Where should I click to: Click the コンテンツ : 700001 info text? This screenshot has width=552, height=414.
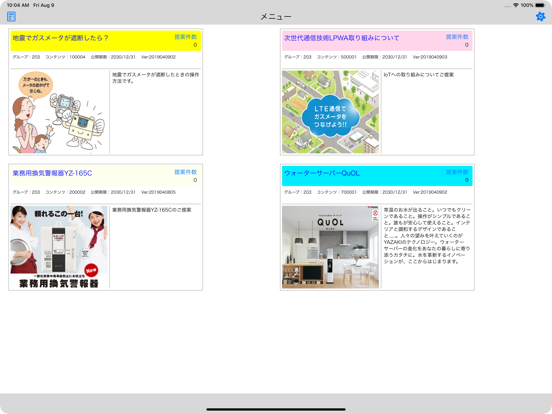click(x=337, y=192)
